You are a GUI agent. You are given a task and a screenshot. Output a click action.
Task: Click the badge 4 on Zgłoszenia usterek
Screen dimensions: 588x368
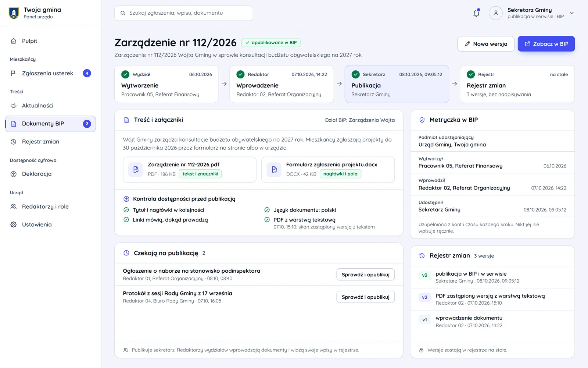coord(87,73)
